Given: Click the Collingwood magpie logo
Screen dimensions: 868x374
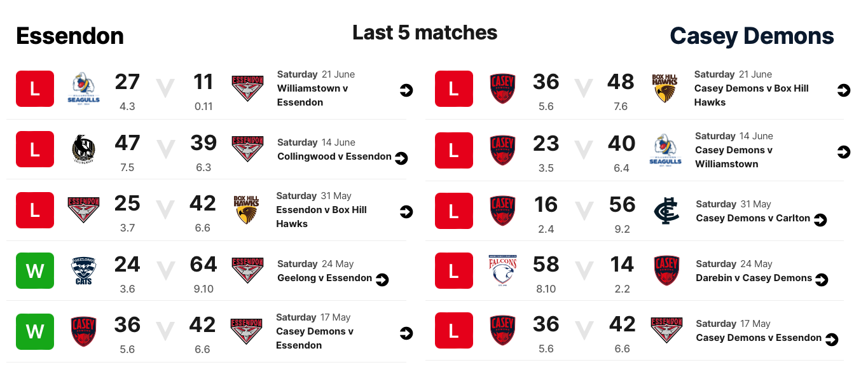Looking at the screenshot, I should click(84, 151).
